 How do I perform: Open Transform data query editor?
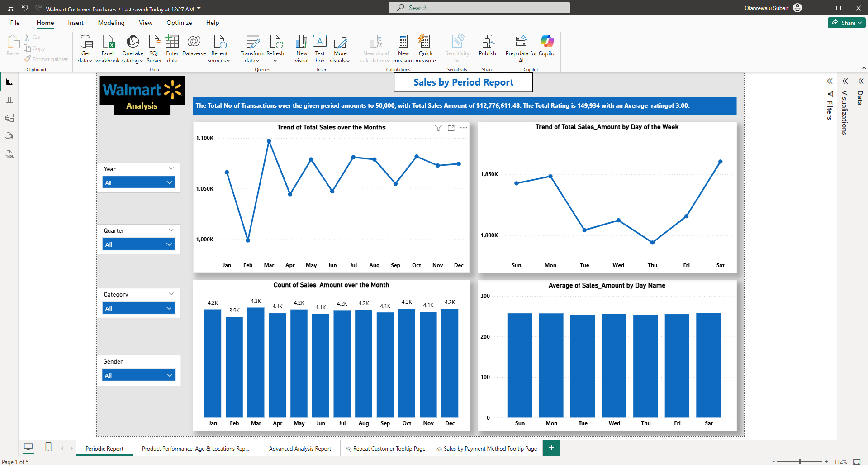[x=252, y=49]
